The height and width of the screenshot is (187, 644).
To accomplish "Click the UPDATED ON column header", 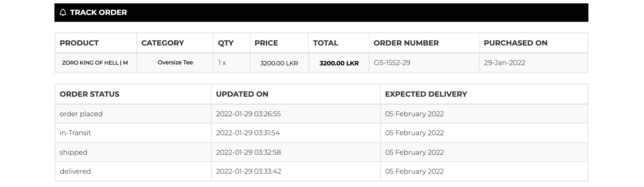I will [242, 94].
